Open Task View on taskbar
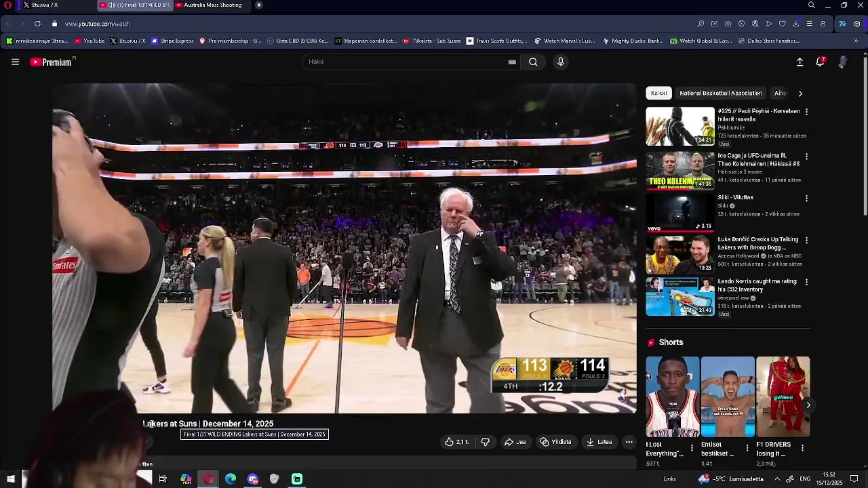 [x=163, y=479]
